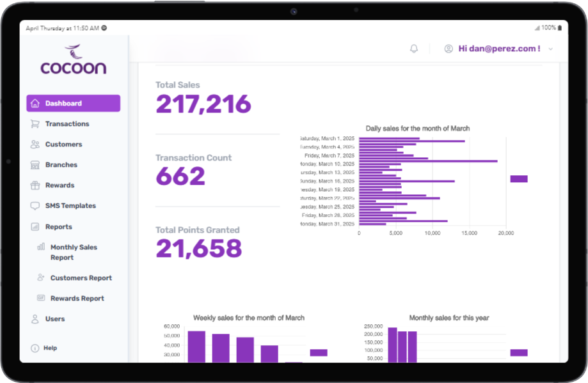This screenshot has height=383, width=588.
Task: Click the SMS Templates chat icon
Action: click(x=35, y=206)
